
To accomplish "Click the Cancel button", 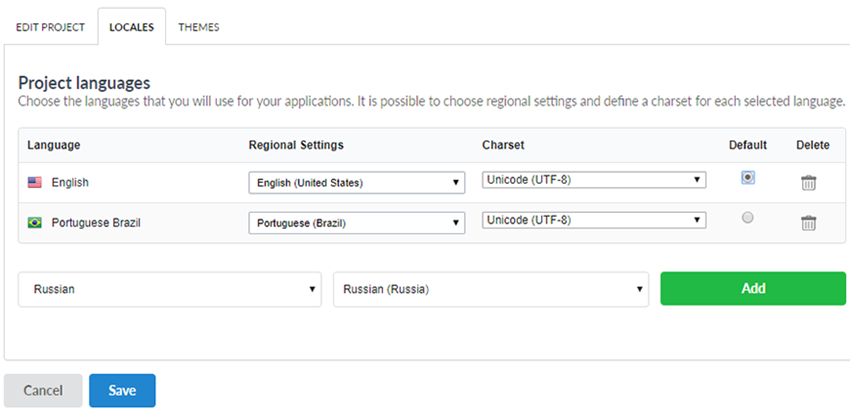I will point(43,390).
